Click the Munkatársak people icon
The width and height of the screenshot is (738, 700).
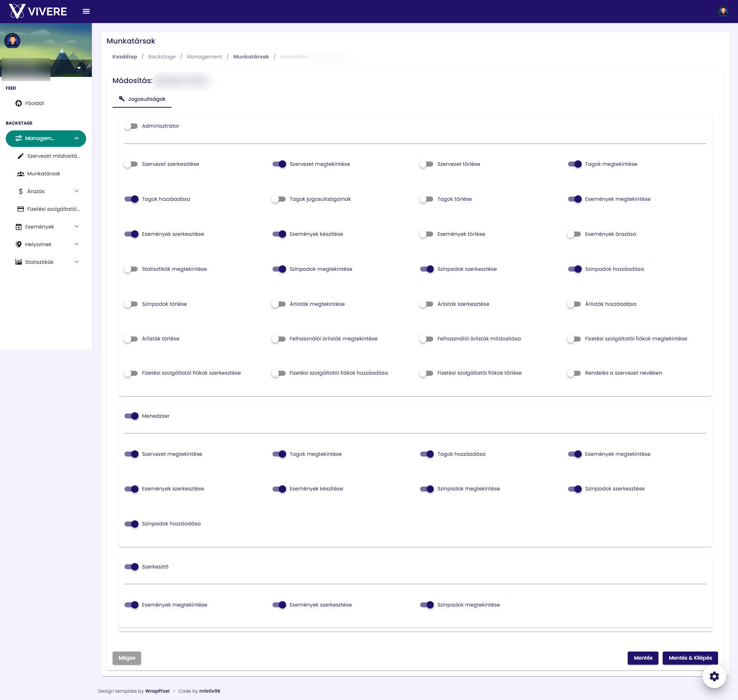tap(21, 174)
